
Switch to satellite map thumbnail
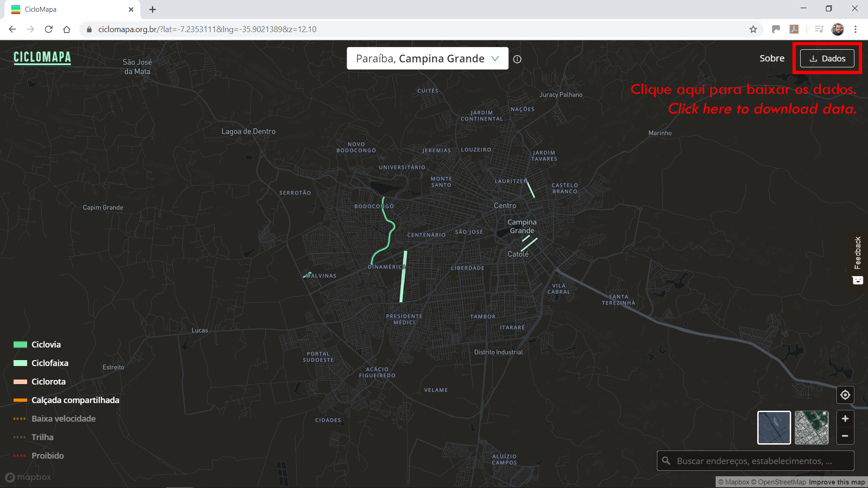coord(811,427)
